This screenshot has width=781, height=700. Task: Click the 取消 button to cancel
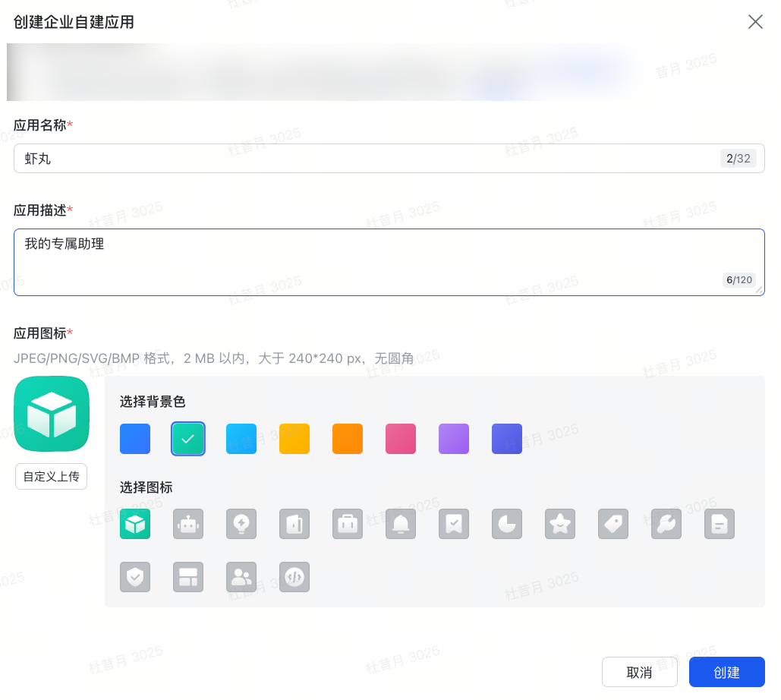pyautogui.click(x=640, y=672)
